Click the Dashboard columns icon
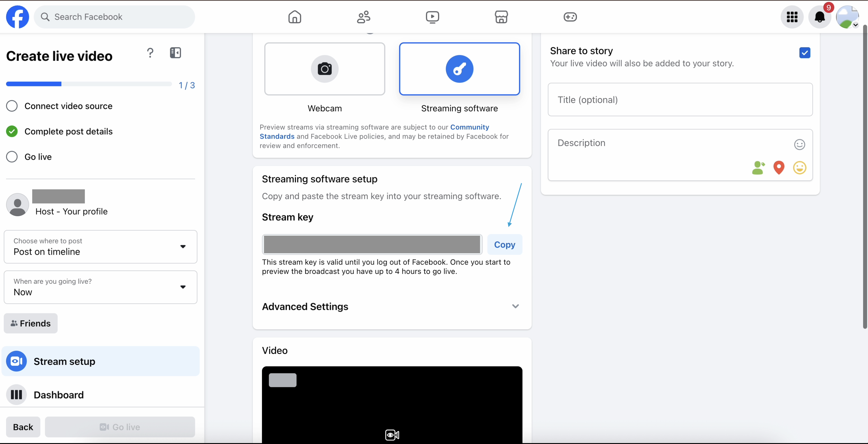Viewport: 868px width, 444px height. [x=16, y=395]
